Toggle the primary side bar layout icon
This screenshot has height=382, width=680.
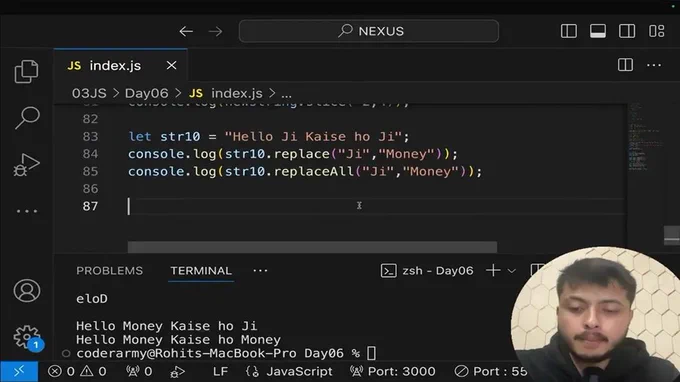[569, 31]
